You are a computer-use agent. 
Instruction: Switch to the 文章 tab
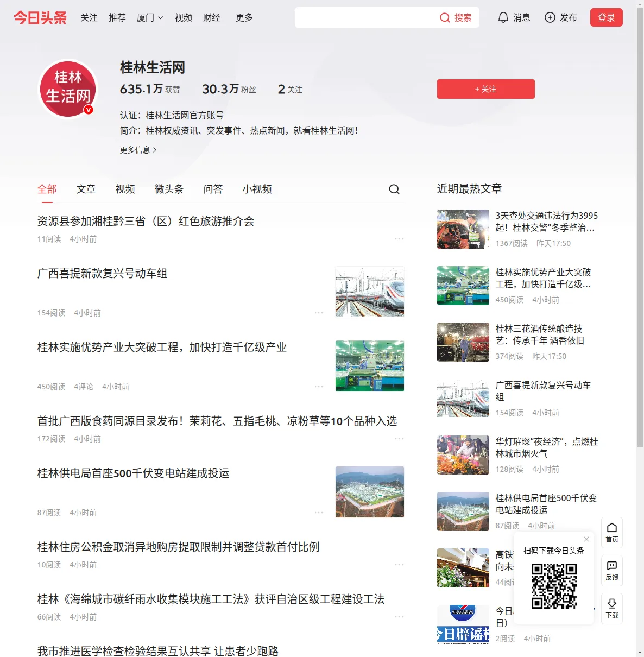tap(86, 189)
